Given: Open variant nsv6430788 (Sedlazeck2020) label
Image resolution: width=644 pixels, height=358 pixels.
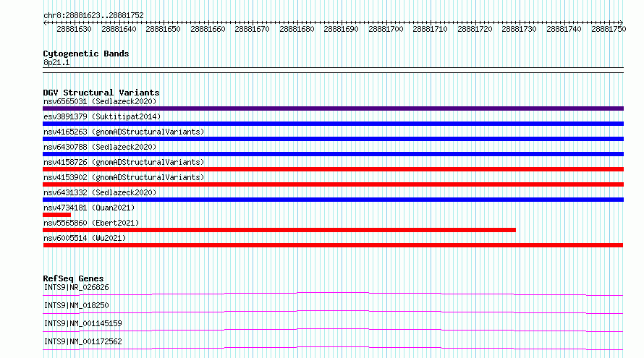Looking at the screenshot, I should tap(100, 147).
